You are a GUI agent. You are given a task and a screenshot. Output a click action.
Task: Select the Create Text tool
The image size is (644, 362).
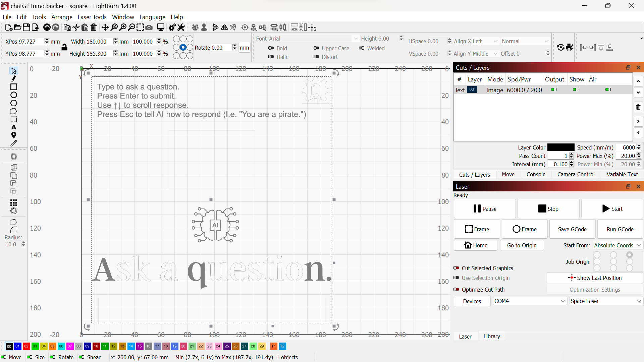[14, 127]
